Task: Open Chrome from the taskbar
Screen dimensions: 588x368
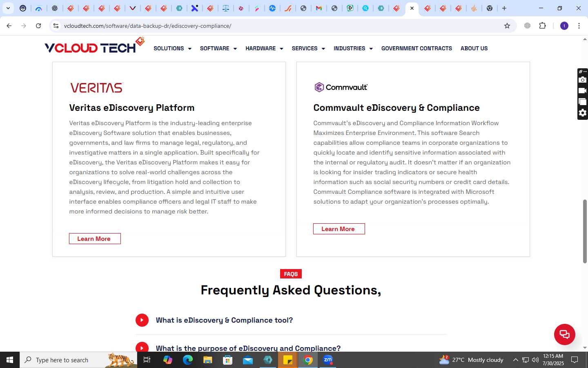Action: point(308,360)
